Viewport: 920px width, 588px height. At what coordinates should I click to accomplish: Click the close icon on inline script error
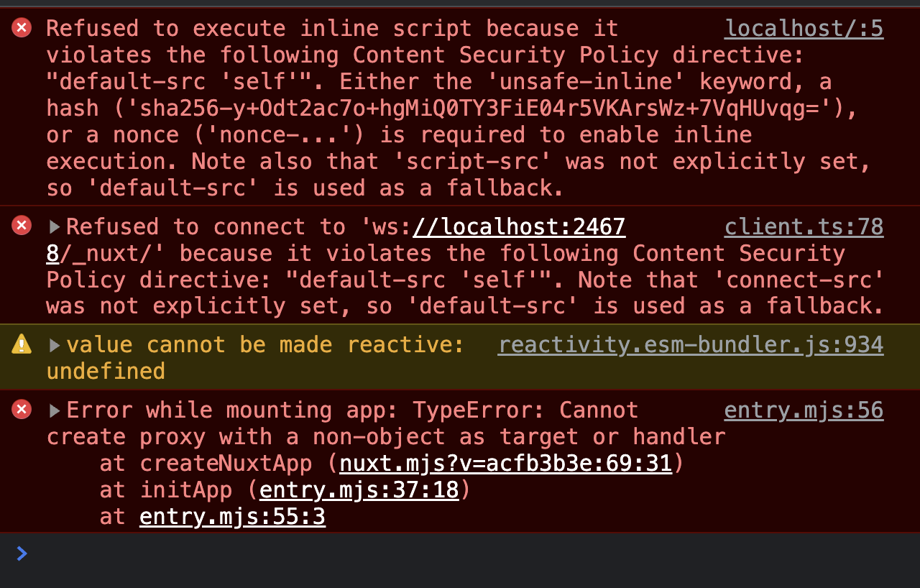coord(21,27)
